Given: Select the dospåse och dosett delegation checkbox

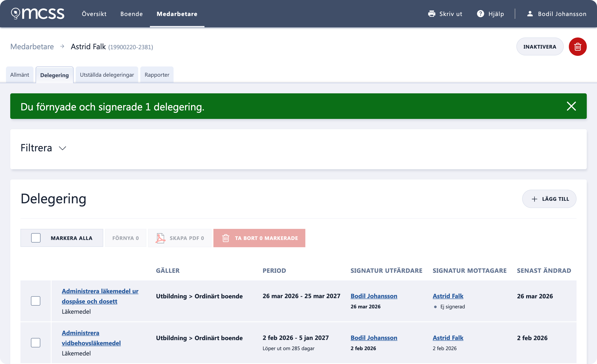Looking at the screenshot, I should click(36, 301).
